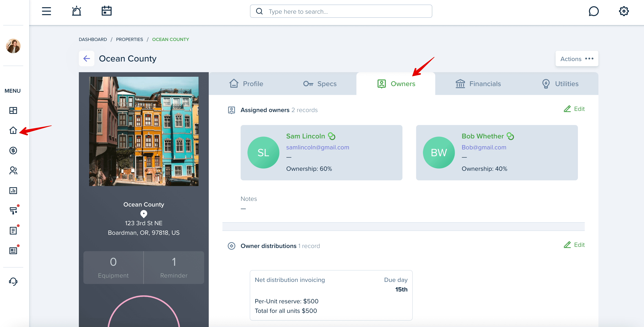Image resolution: width=644 pixels, height=327 pixels.
Task: Open the chat messages icon
Action: click(x=593, y=11)
